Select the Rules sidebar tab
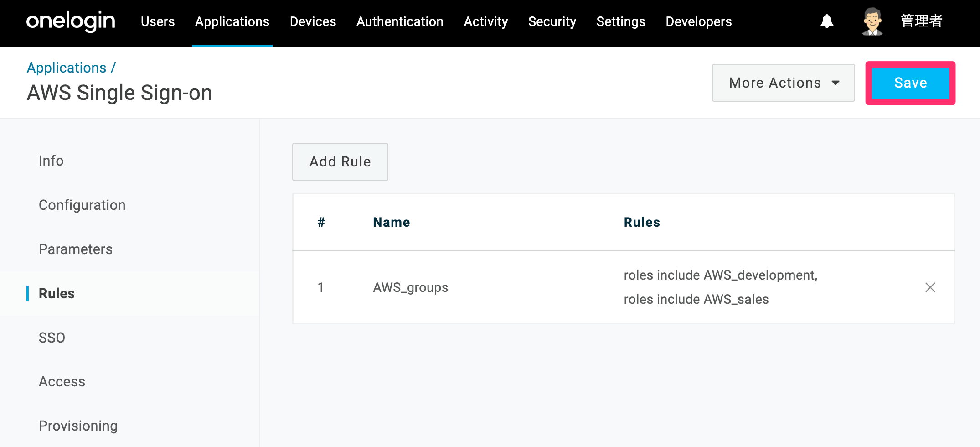 coord(57,293)
